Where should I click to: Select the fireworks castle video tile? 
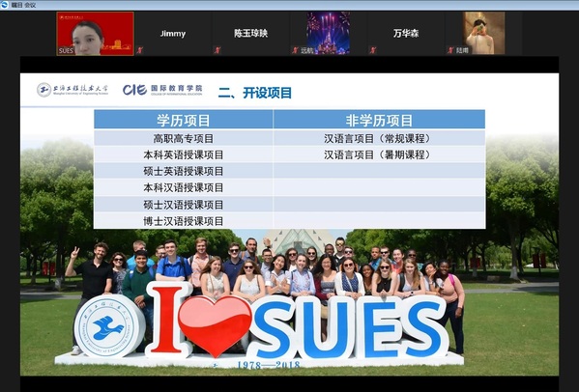coord(329,33)
